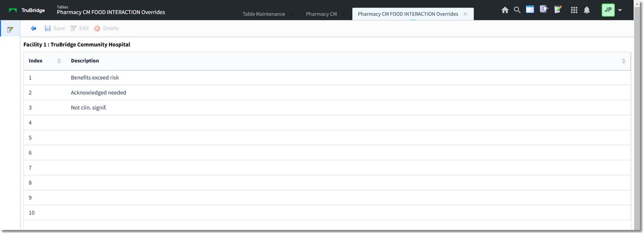
Task: Go back with the blue arrow
Action: [33, 28]
